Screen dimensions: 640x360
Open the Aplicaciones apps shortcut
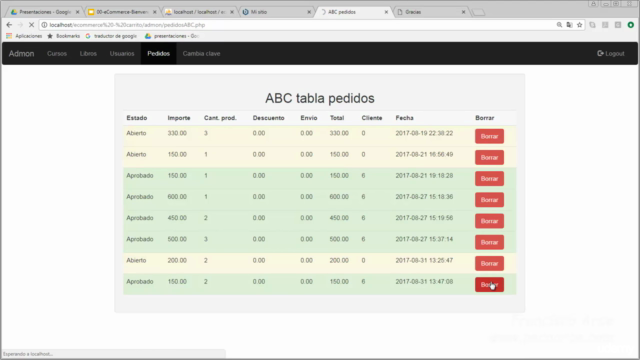point(24,36)
